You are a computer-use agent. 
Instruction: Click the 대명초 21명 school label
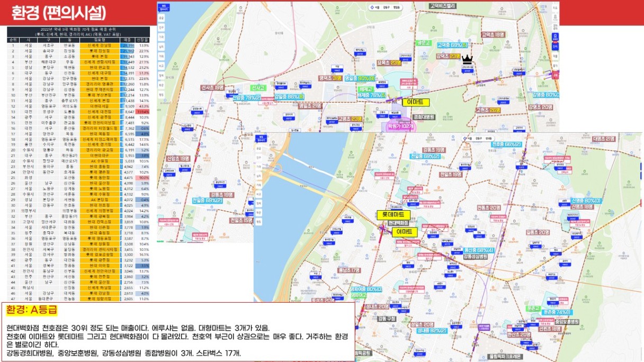tap(603, 139)
